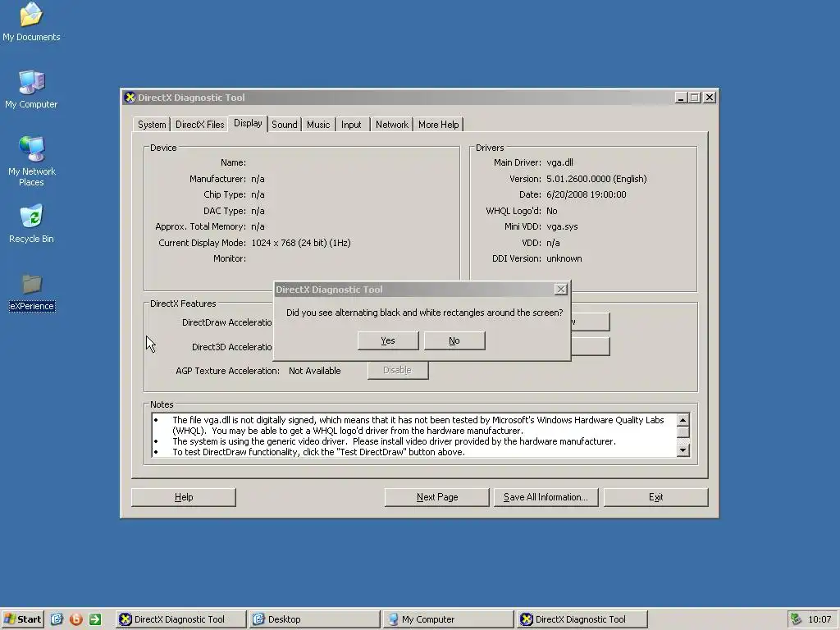Close the small DirectX dialog box
The width and height of the screenshot is (840, 630).
[560, 290]
